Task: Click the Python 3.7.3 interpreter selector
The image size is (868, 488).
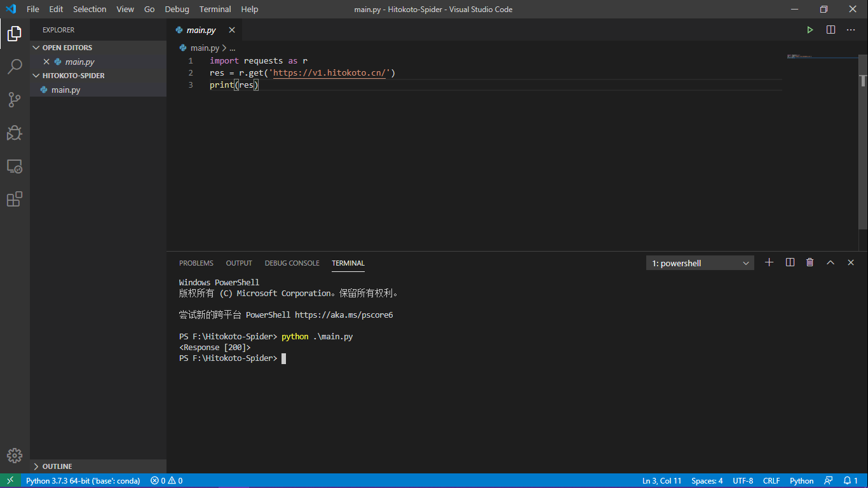Action: (83, 481)
